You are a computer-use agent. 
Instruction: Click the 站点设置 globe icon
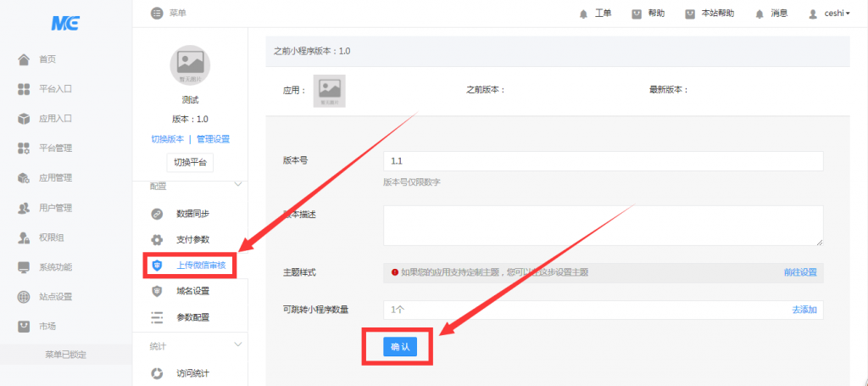[25, 297]
